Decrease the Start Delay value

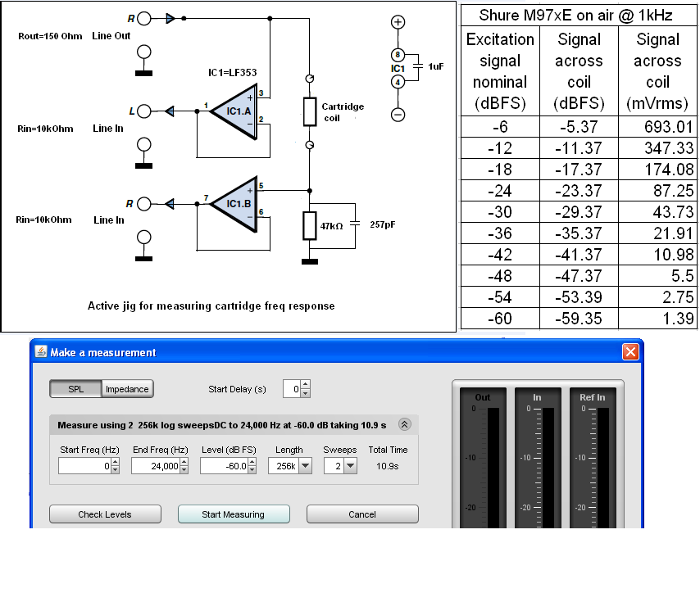(x=306, y=393)
